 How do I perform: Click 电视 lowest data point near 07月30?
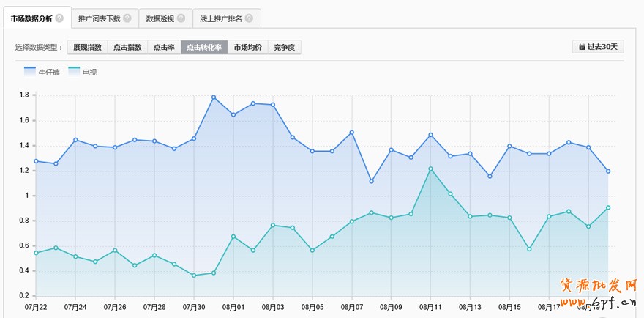coord(194,276)
